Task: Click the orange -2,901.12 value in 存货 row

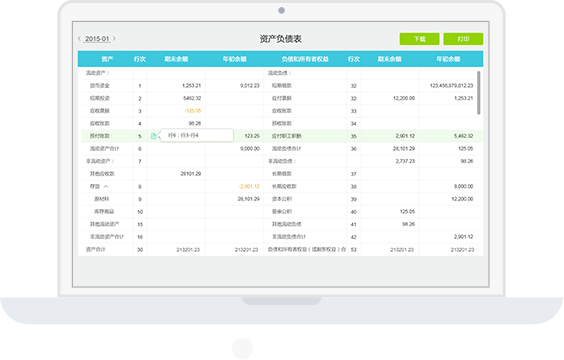Action: [x=249, y=186]
